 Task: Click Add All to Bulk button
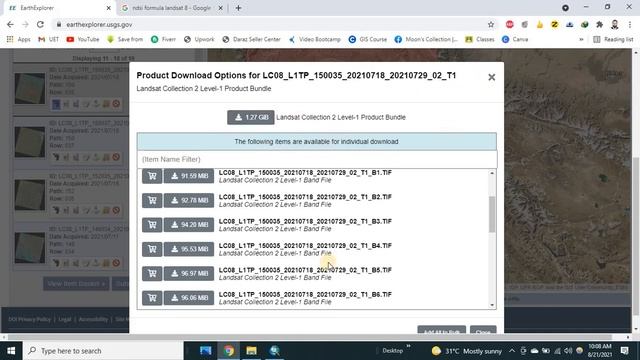(x=441, y=330)
